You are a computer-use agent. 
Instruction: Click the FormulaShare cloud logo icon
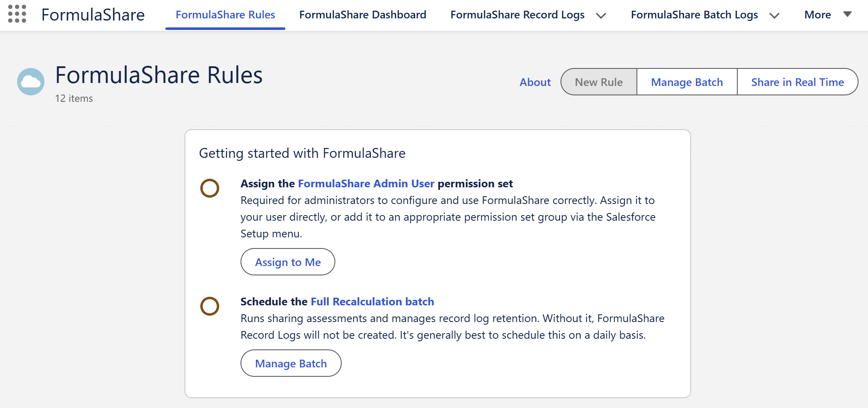[31, 82]
